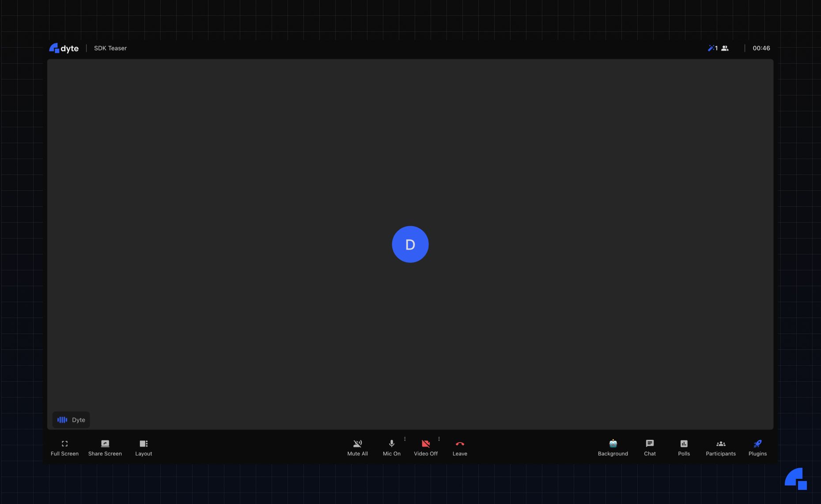Click the blue wand icon near participant count
Image resolution: width=821 pixels, height=504 pixels.
(x=711, y=48)
